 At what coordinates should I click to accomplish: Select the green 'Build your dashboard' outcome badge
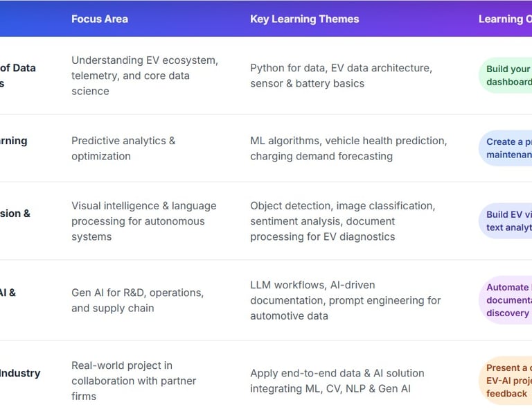coord(506,76)
